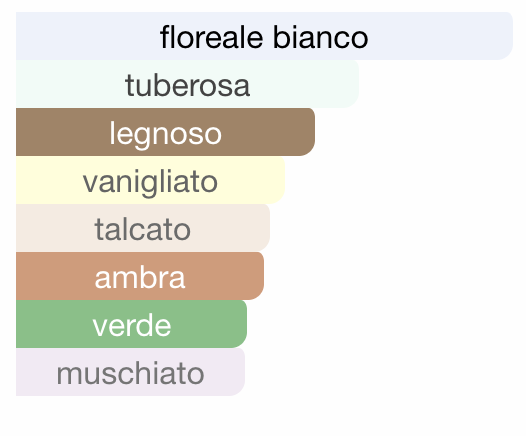Select the yellow vanigliato bar

[150, 180]
